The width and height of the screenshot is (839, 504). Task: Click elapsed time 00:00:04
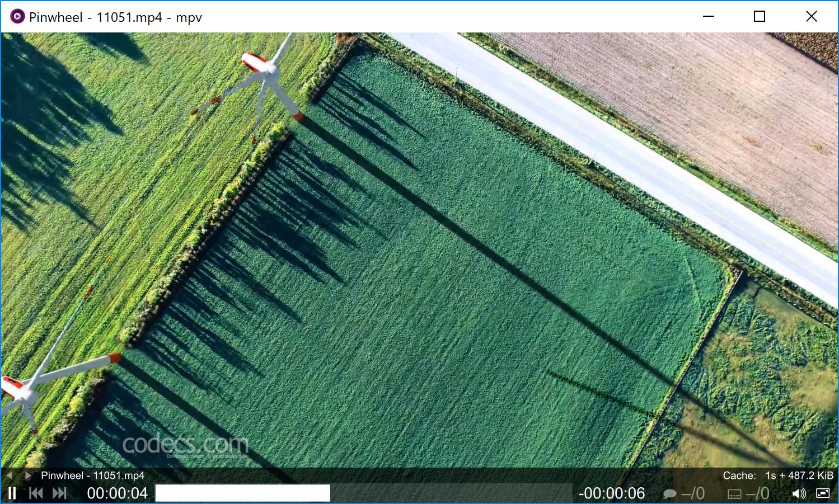pos(118,493)
